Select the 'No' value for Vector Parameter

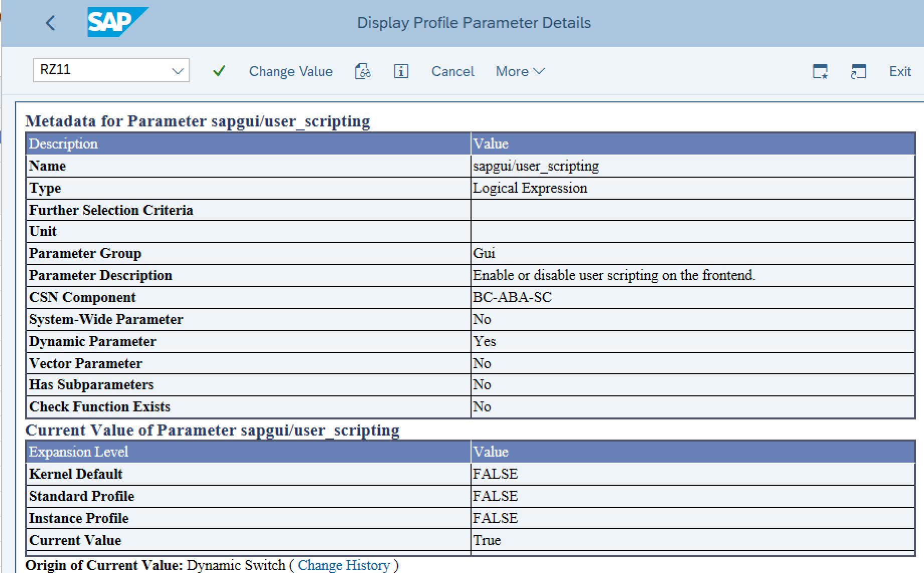[x=482, y=363]
